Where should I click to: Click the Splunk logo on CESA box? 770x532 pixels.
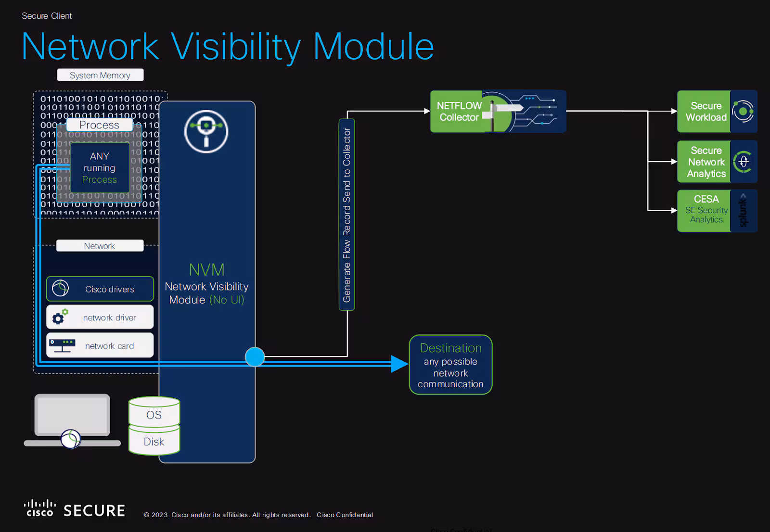pos(744,211)
